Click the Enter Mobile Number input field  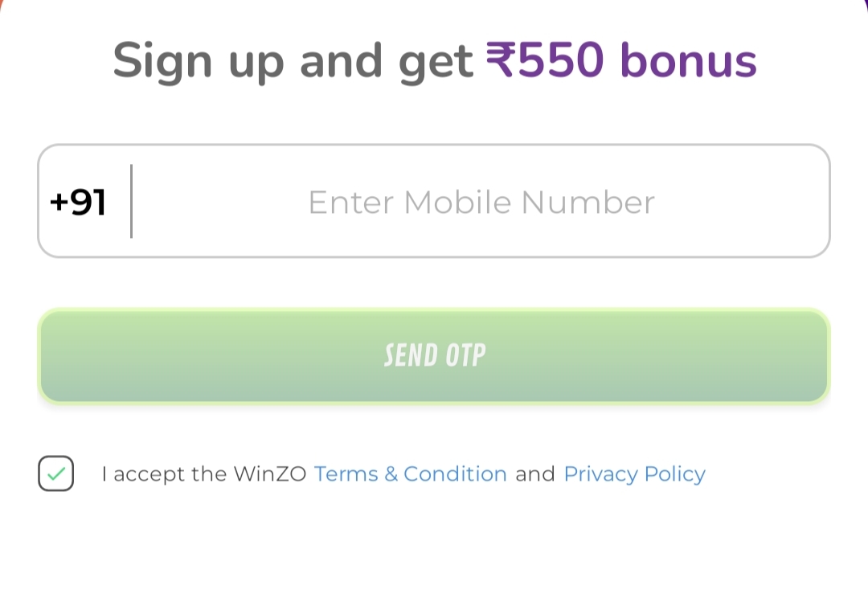click(480, 202)
